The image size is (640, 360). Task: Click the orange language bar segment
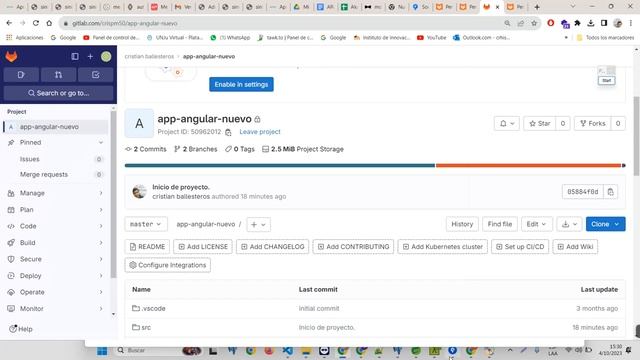[x=528, y=165]
